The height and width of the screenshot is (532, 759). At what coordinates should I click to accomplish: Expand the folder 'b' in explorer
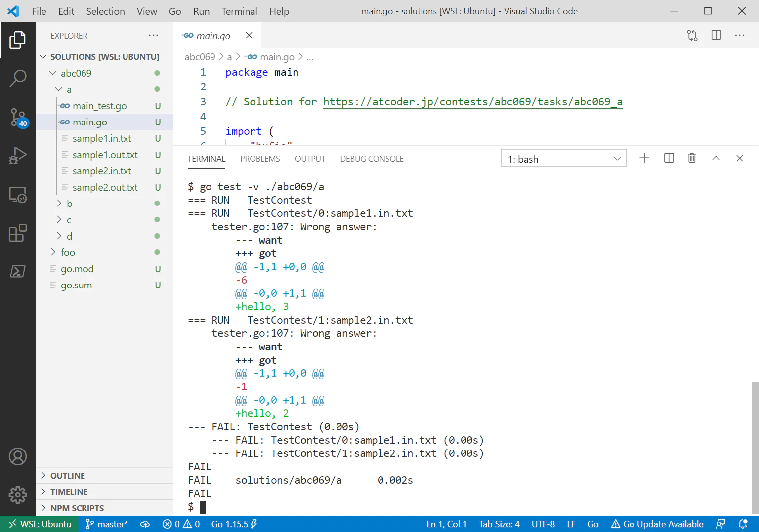(69, 204)
